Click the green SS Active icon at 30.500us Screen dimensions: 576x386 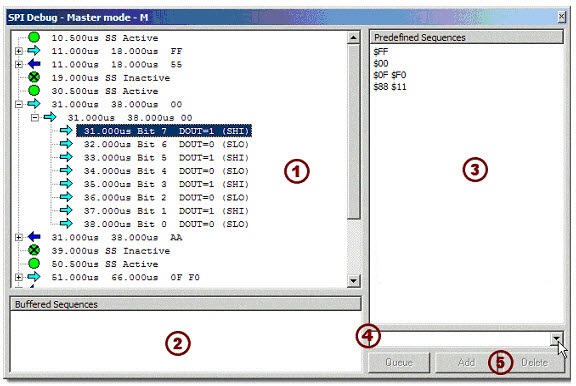tap(34, 90)
